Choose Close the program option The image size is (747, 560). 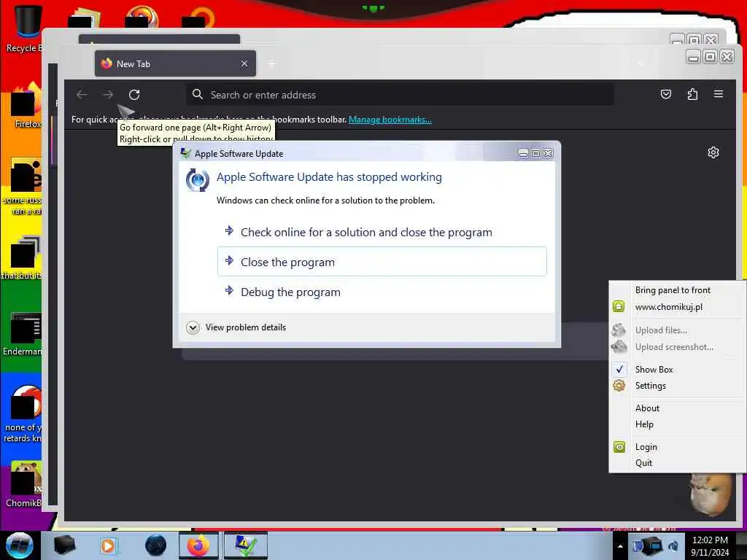tap(382, 262)
